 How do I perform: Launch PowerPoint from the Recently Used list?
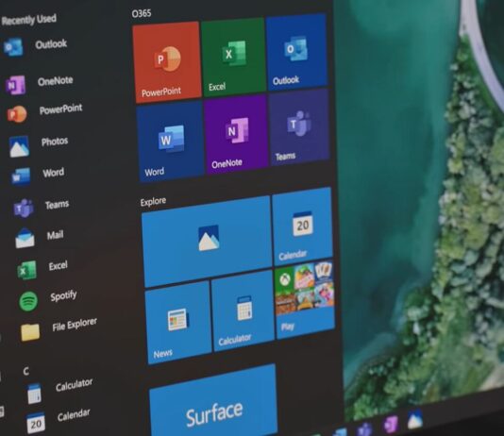(x=44, y=112)
